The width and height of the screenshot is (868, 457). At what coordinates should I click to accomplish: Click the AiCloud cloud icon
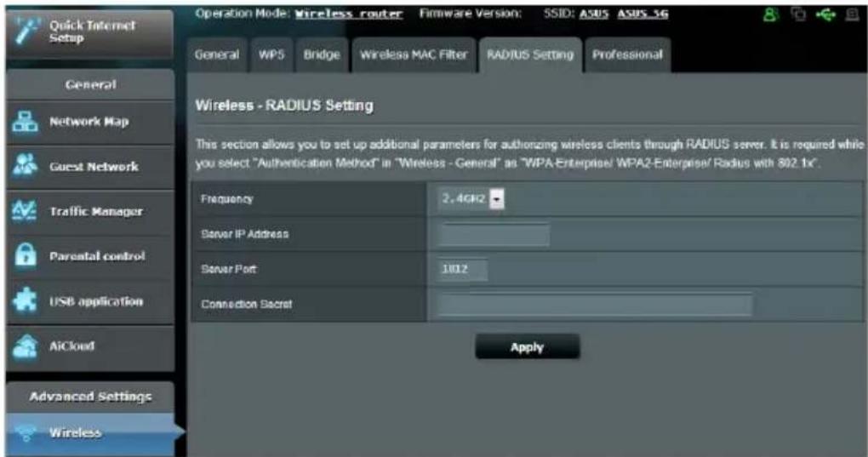click(25, 346)
